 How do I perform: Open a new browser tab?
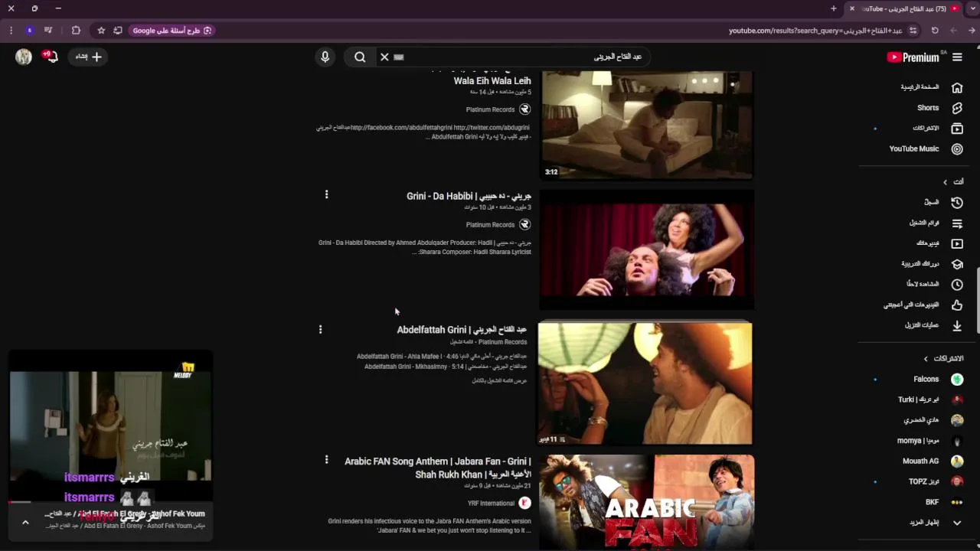click(834, 8)
